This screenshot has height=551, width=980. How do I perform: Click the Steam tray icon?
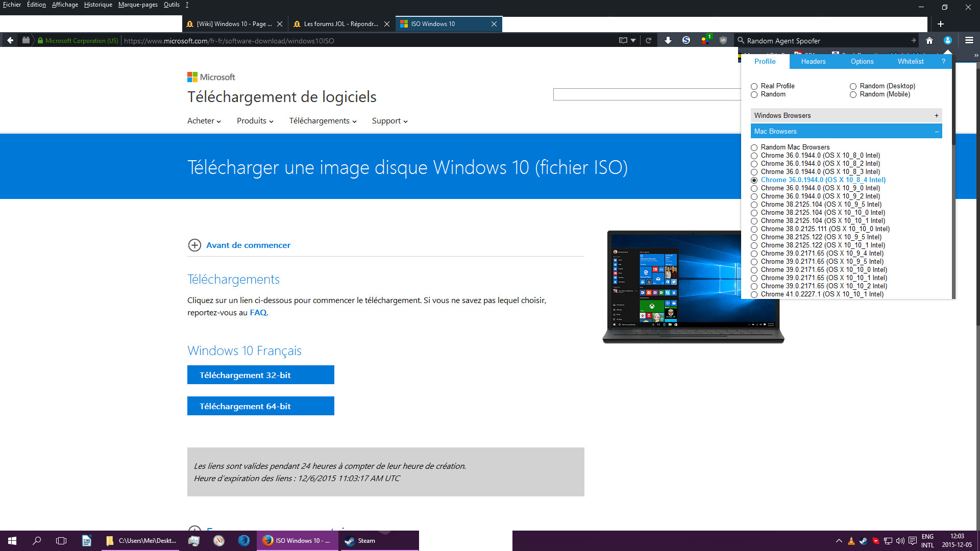pos(863,541)
